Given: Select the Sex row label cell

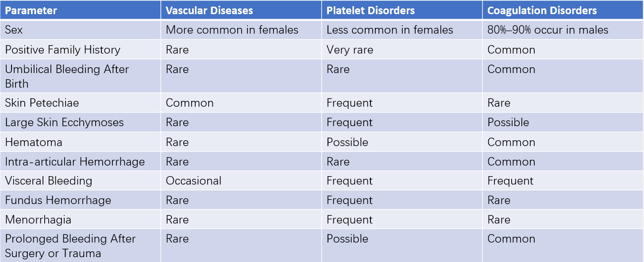Looking at the screenshot, I should [81, 30].
